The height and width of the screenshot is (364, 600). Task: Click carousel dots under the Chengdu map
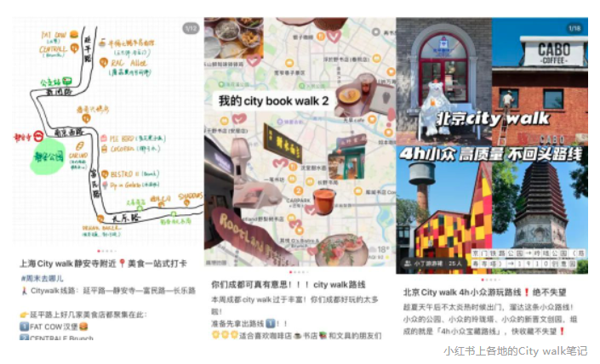pyautogui.click(x=299, y=272)
